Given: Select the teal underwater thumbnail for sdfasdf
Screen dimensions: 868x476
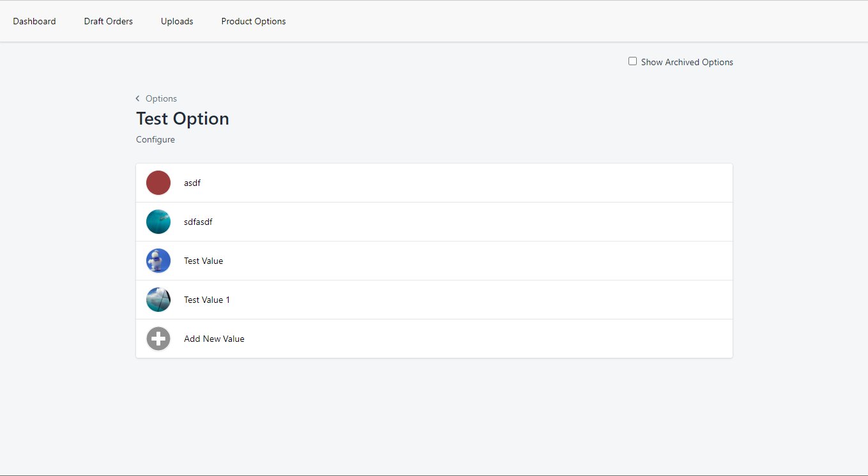Looking at the screenshot, I should click(158, 222).
